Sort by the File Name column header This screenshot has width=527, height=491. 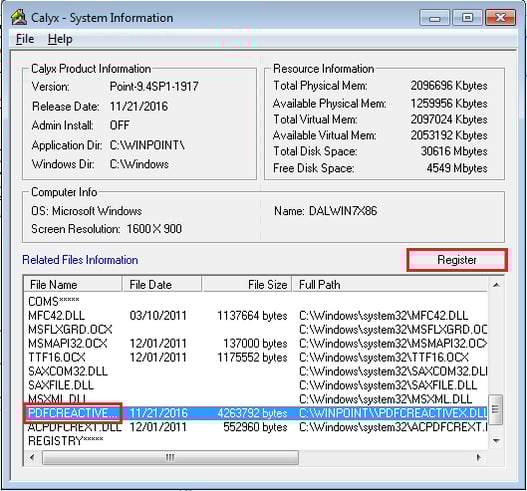[73, 284]
